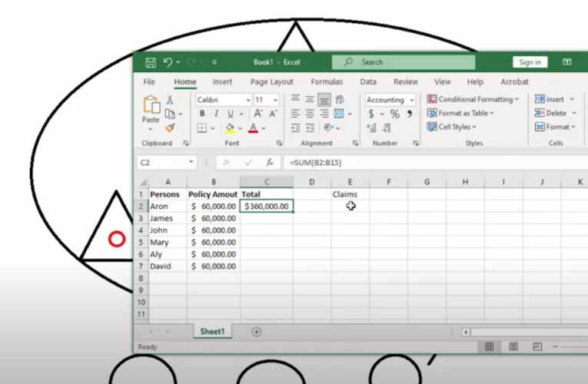Click the Paste clipboard icon
The image size is (588, 384).
(151, 104)
